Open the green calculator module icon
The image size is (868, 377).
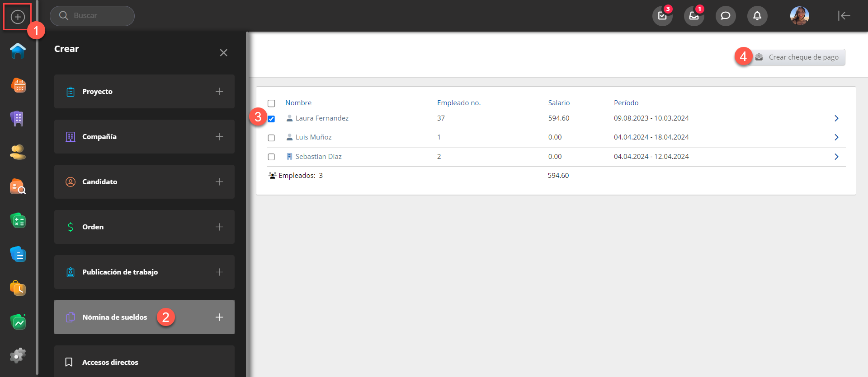(x=18, y=220)
